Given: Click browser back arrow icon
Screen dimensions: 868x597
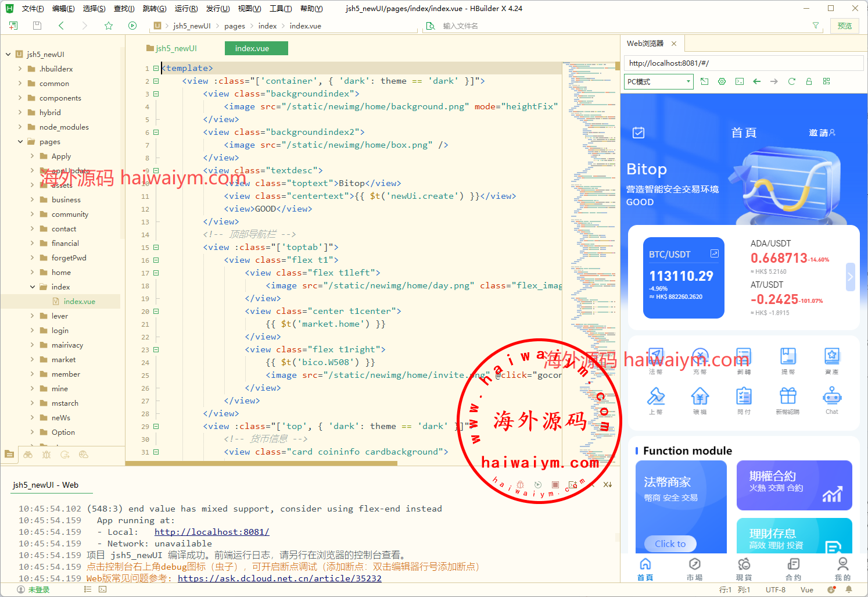Looking at the screenshot, I should (x=756, y=81).
